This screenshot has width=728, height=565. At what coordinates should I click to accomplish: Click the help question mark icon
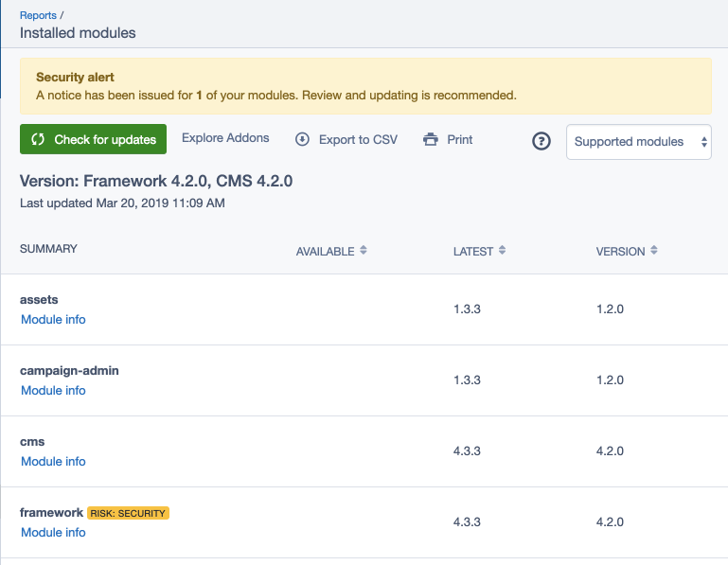pyautogui.click(x=542, y=141)
